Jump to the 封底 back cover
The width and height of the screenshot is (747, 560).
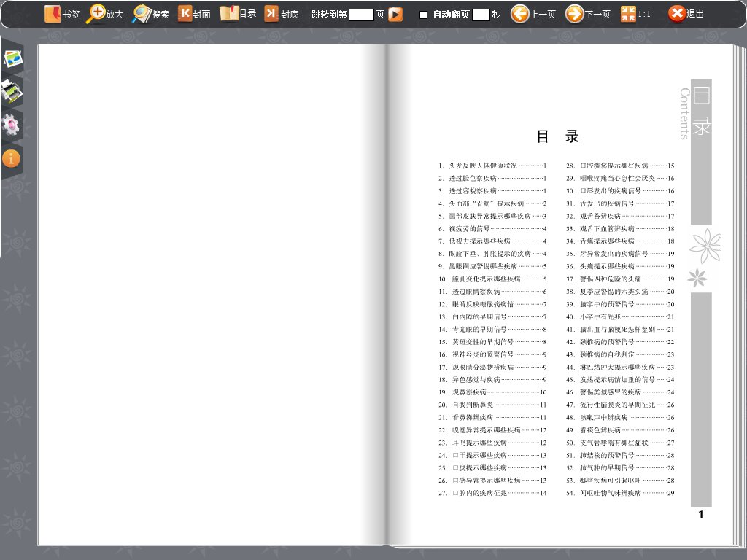282,15
